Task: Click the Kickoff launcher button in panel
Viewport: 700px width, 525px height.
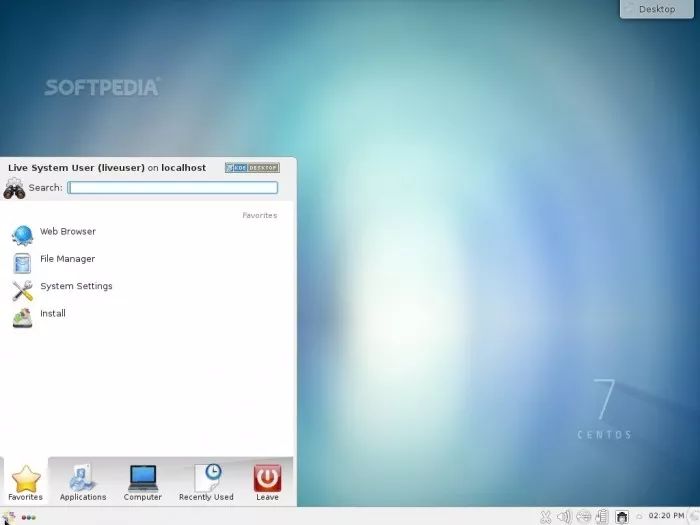Action: coord(8,517)
